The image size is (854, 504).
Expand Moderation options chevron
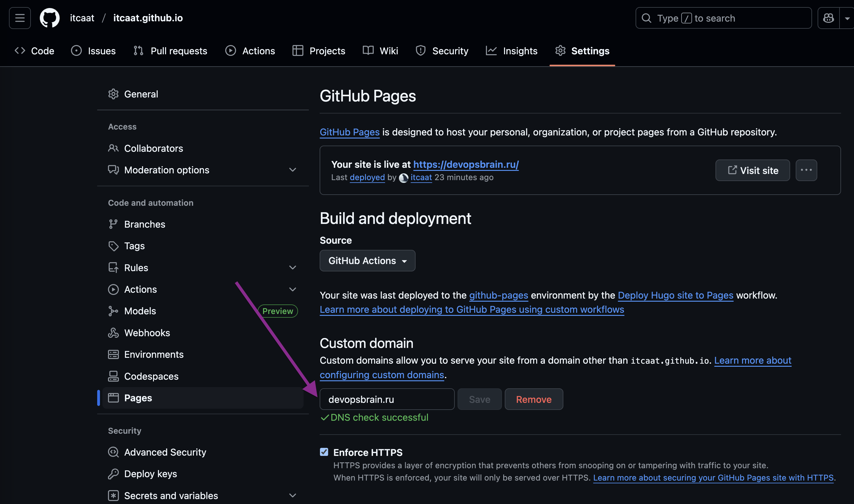tap(292, 170)
